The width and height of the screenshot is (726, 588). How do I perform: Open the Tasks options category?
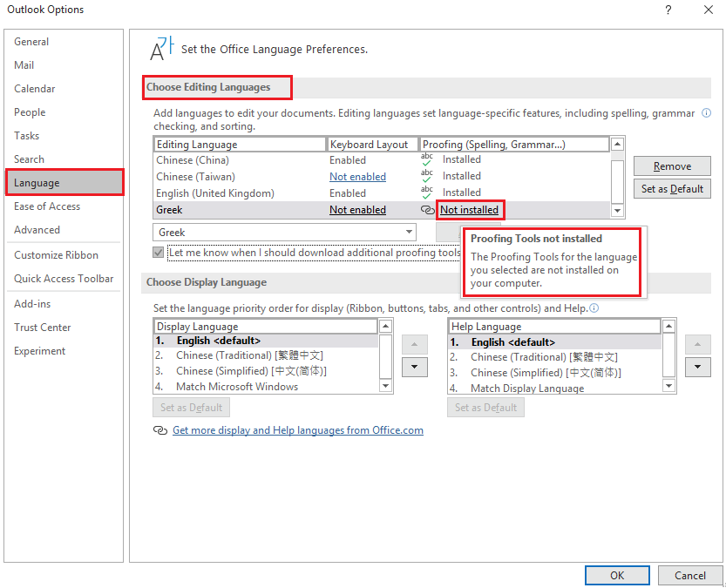[26, 136]
